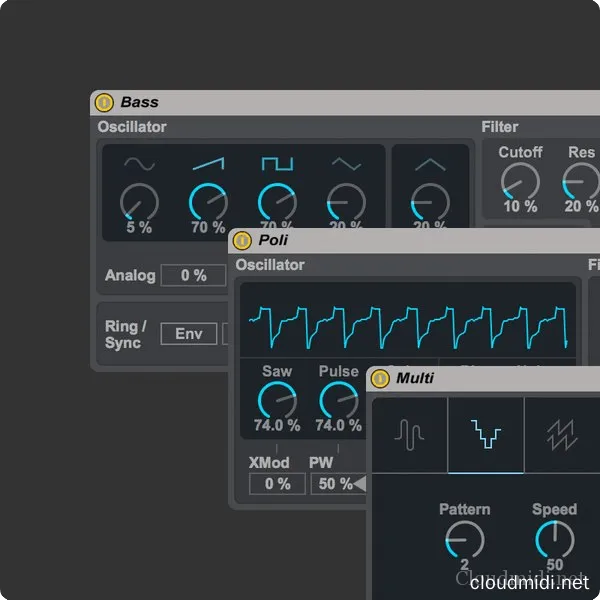Toggle the Poli device activator
The width and height of the screenshot is (600, 600).
(x=242, y=241)
